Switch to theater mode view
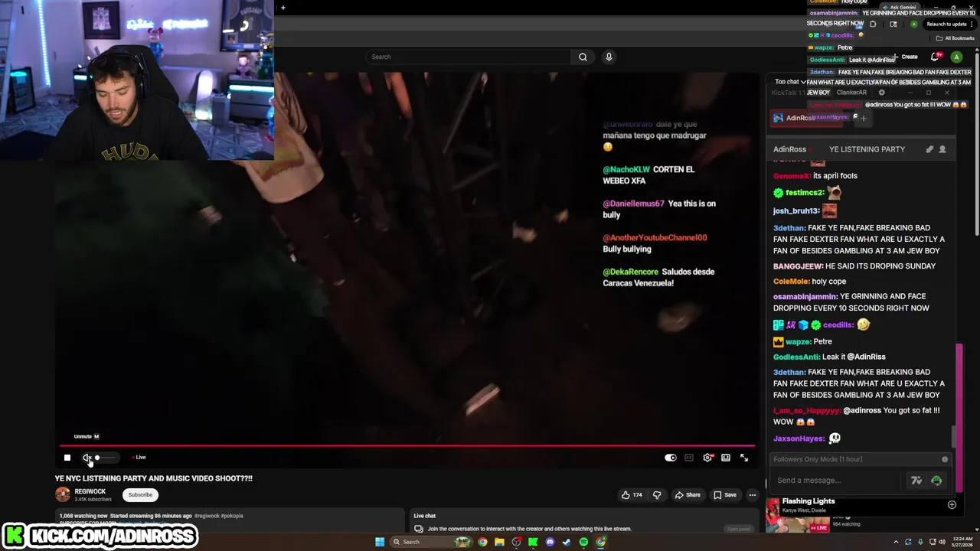 726,458
